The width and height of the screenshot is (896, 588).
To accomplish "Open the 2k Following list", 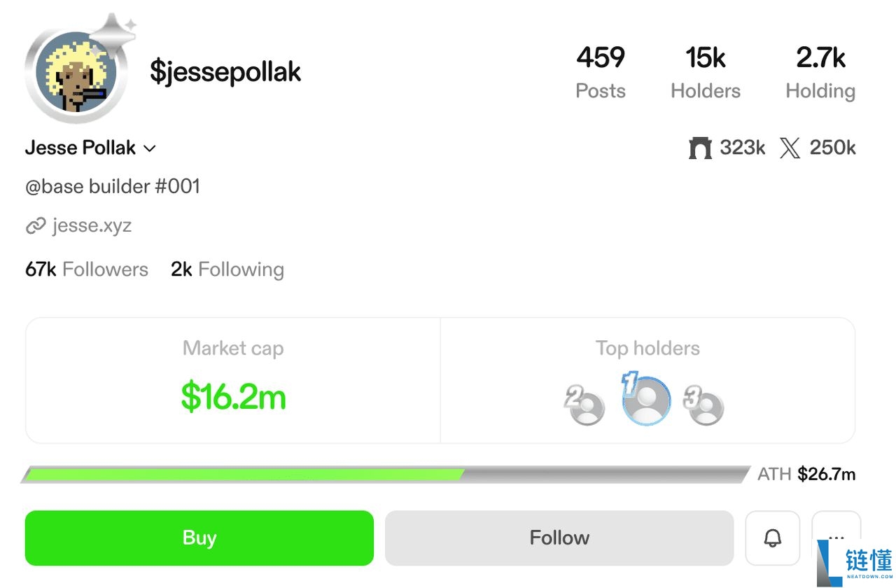I will (227, 269).
